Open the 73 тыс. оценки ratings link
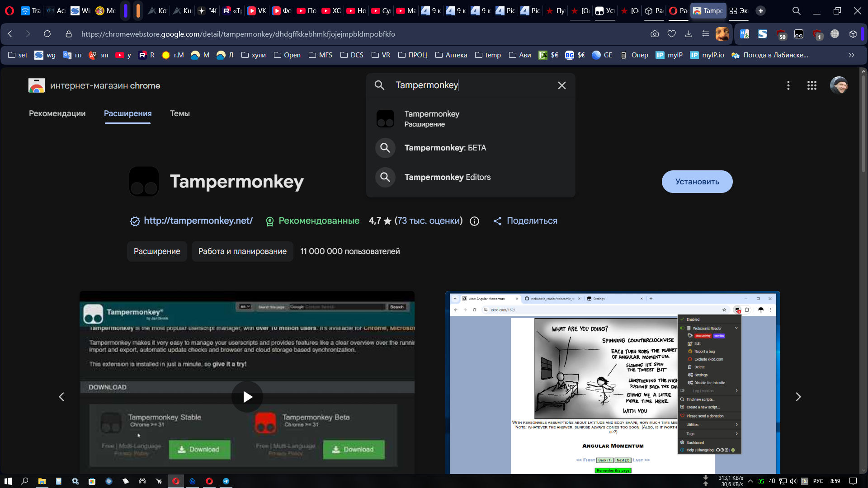 pyautogui.click(x=429, y=221)
